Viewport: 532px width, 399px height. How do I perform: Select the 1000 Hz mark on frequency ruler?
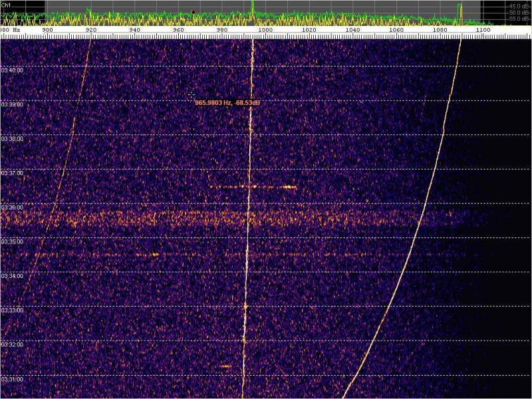265,30
